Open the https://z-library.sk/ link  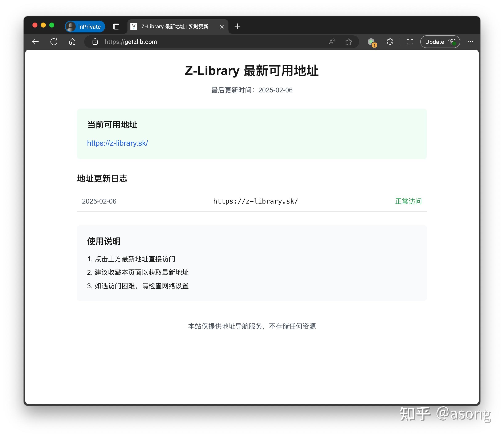click(117, 143)
